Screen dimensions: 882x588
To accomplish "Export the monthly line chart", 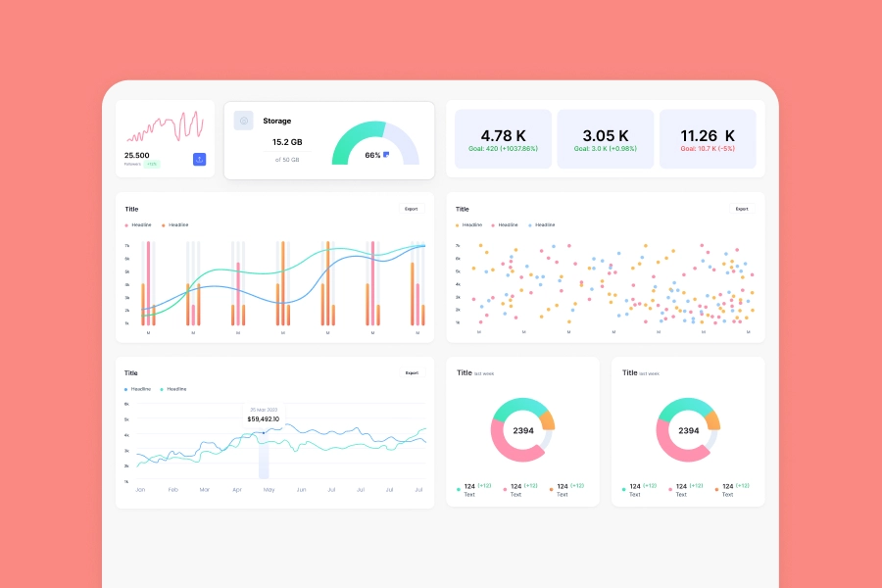I will (x=412, y=373).
